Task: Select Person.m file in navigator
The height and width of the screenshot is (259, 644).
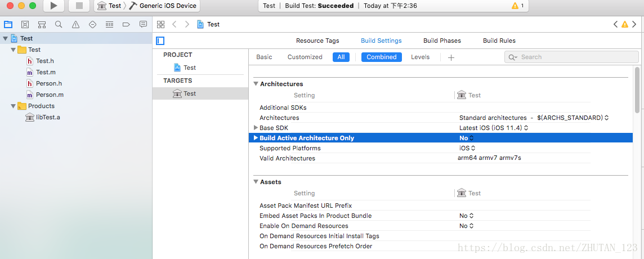Action: [45, 95]
